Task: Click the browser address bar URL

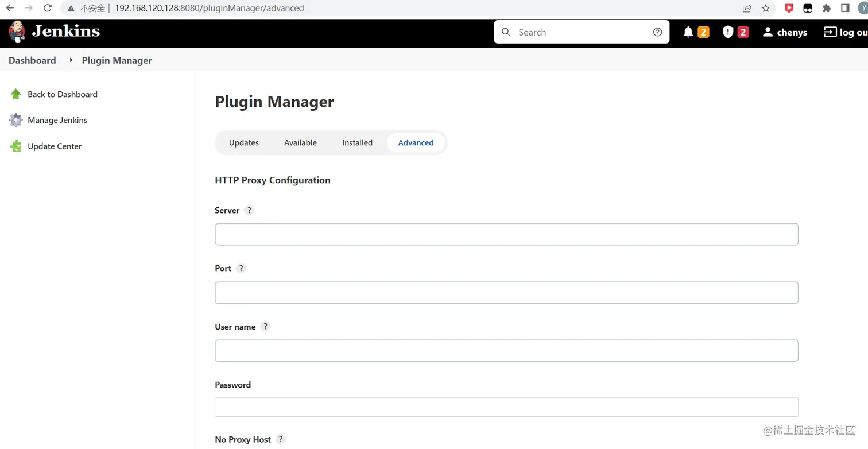Action: point(209,8)
